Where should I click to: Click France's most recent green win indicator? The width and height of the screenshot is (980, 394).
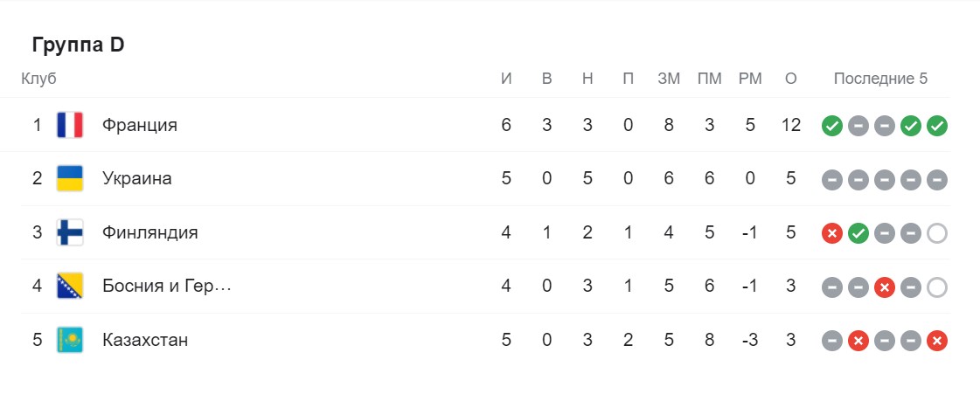(937, 126)
